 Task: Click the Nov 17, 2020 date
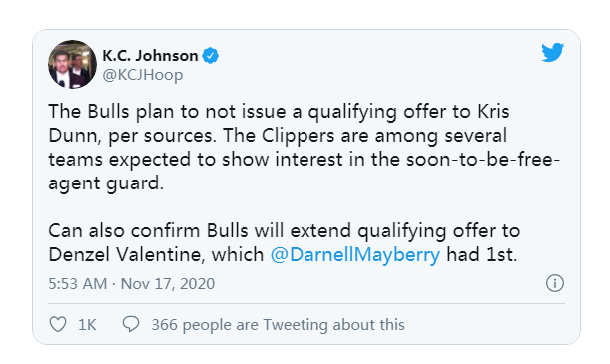point(168,284)
